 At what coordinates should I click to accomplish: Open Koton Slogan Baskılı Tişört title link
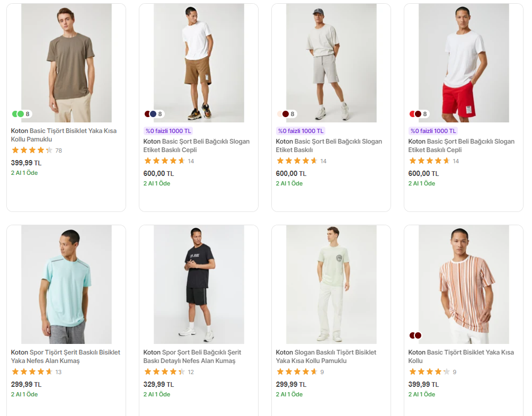(x=326, y=356)
